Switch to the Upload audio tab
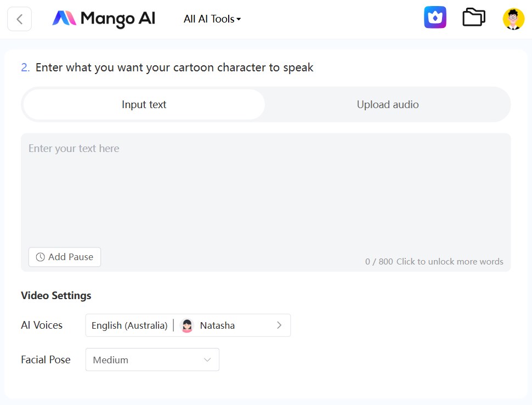 click(388, 104)
